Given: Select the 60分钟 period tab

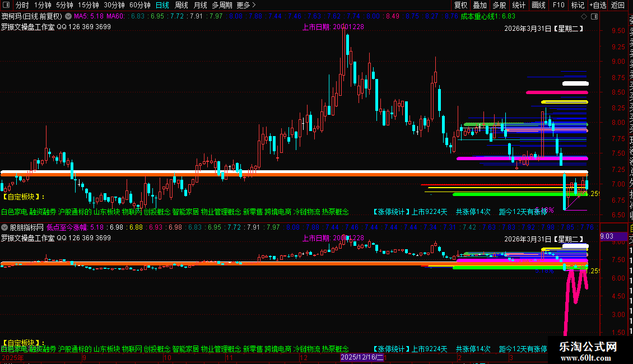Looking at the screenshot, I should [x=139, y=5].
